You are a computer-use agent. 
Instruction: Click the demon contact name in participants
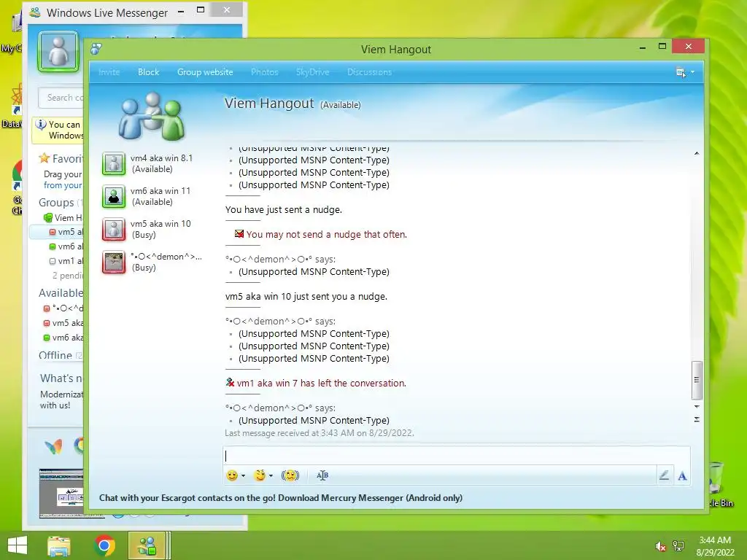tap(166, 257)
